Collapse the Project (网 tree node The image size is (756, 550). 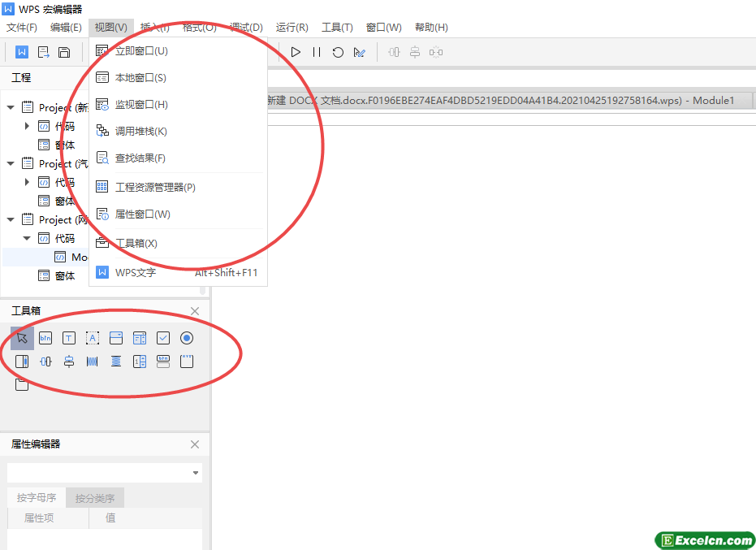pos(11,219)
